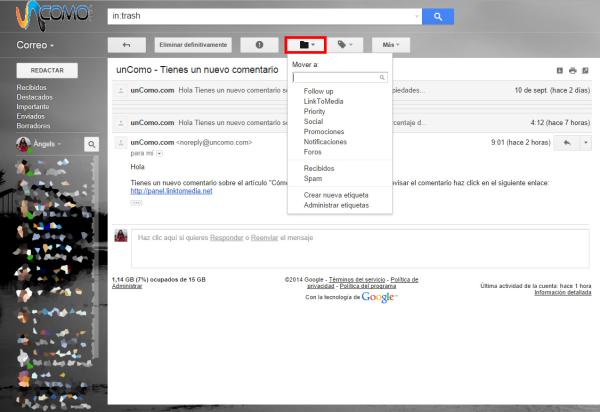
Task: Open Términos del servicio link
Action: click(357, 280)
